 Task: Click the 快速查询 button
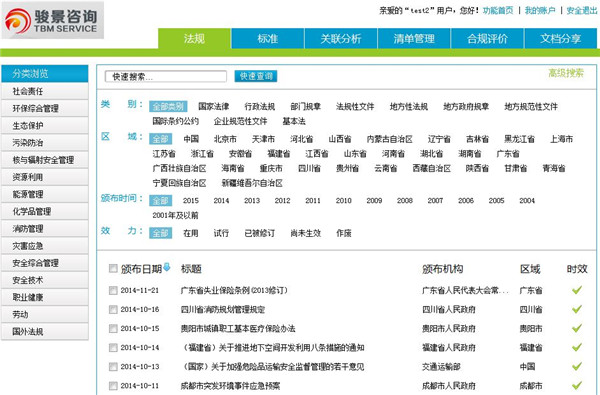pyautogui.click(x=256, y=76)
